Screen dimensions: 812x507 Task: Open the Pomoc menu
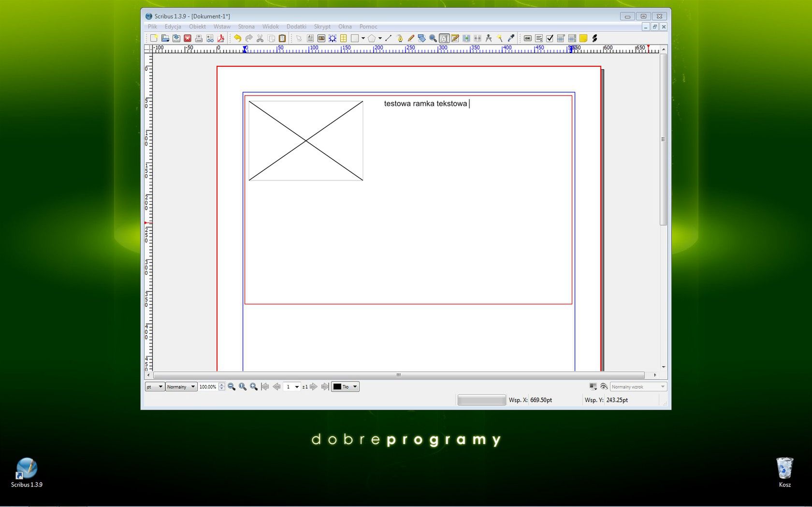[x=368, y=27]
